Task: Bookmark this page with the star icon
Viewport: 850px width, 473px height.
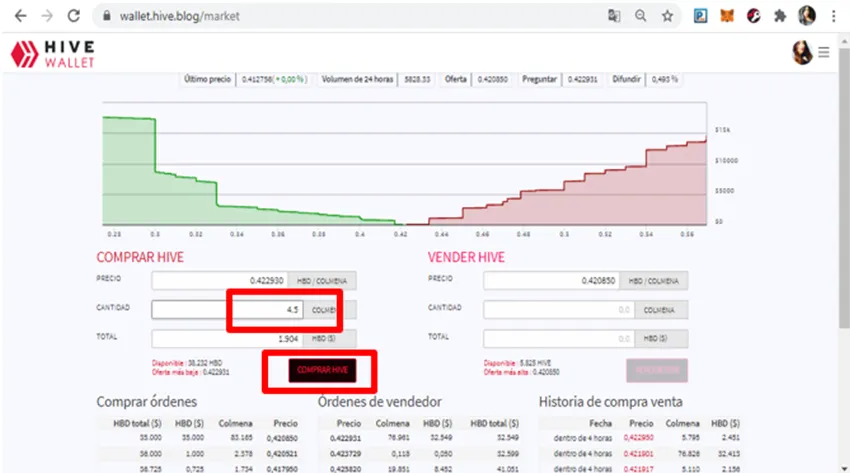Action: click(667, 16)
